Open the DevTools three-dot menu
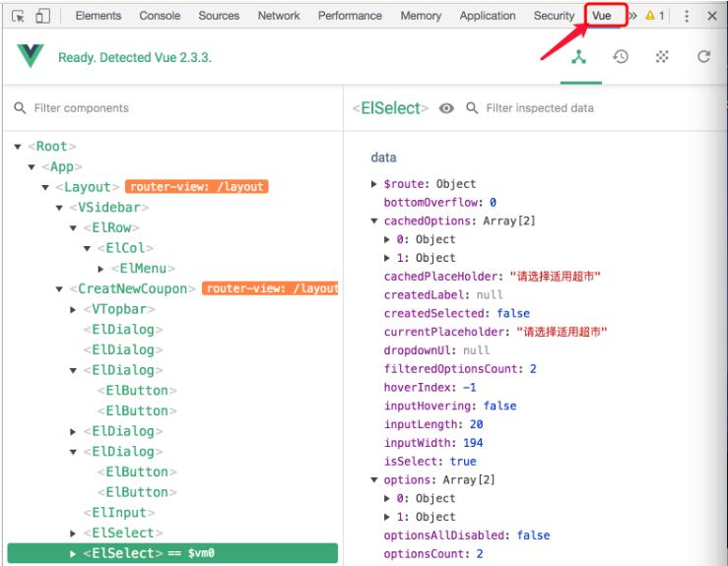This screenshot has width=728, height=566. (x=687, y=16)
